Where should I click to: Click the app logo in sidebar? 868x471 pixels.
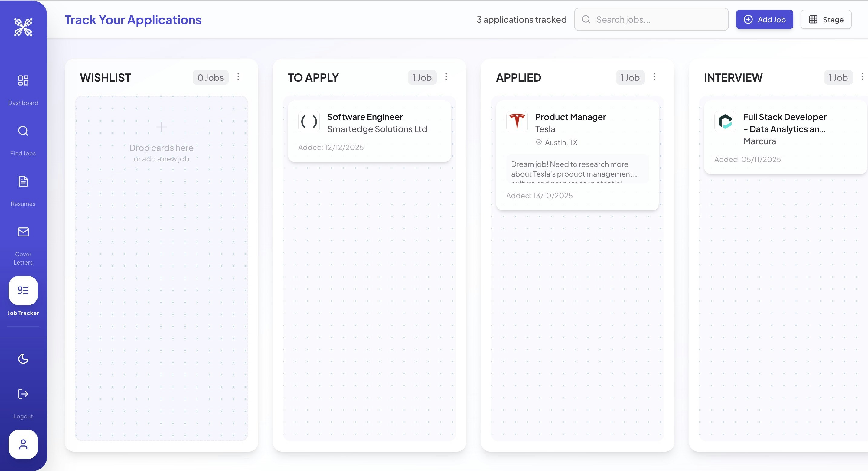click(x=23, y=27)
